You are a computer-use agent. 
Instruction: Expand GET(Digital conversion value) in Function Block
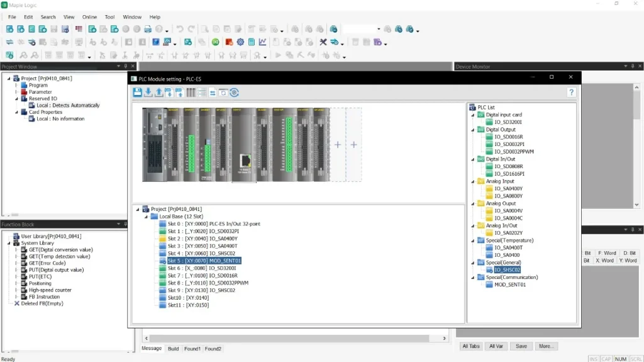(16, 250)
